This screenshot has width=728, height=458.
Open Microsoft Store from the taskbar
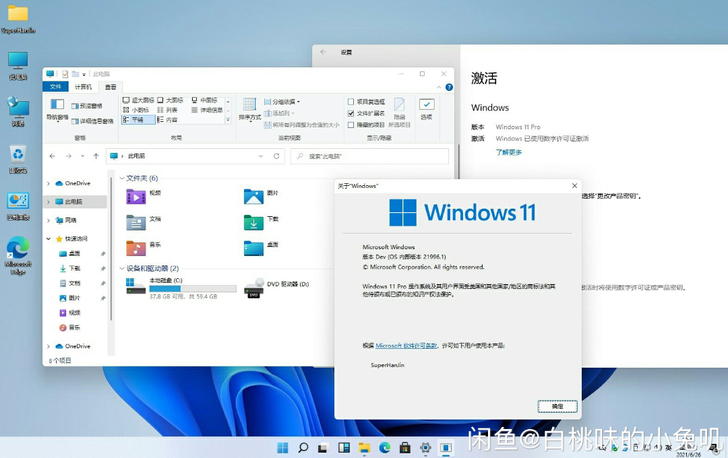pyautogui.click(x=405, y=448)
